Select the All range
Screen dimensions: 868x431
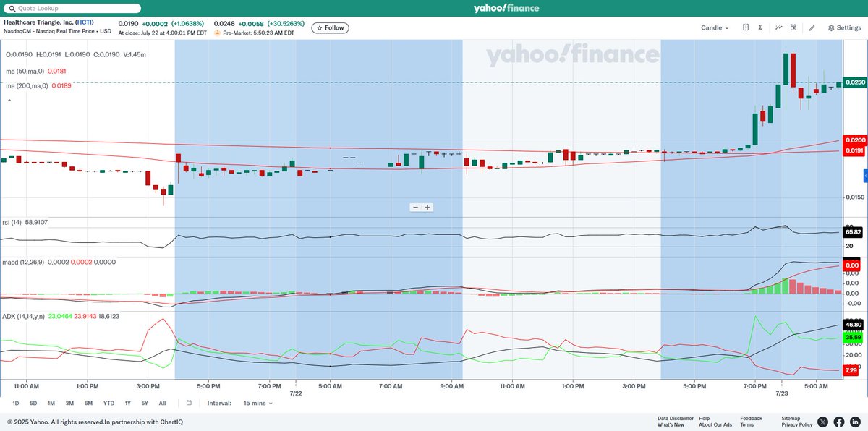point(162,403)
